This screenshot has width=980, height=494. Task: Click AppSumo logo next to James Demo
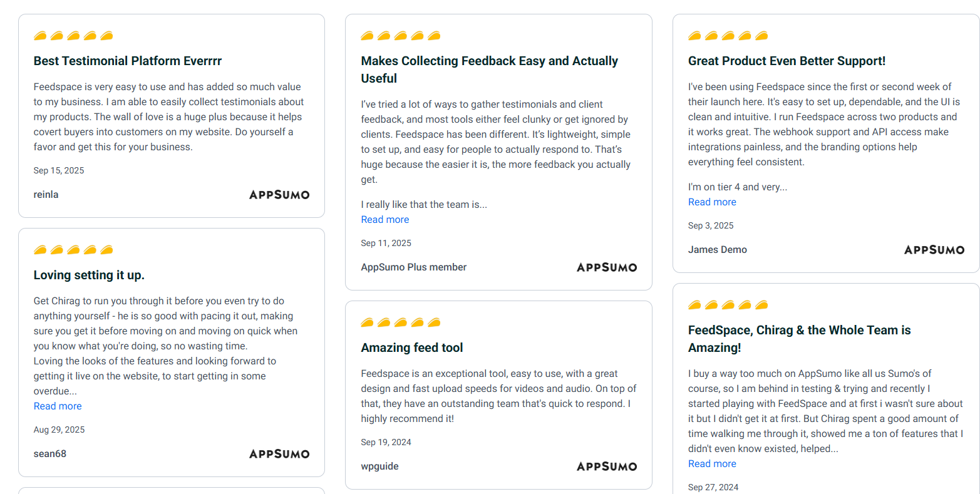[x=934, y=250]
